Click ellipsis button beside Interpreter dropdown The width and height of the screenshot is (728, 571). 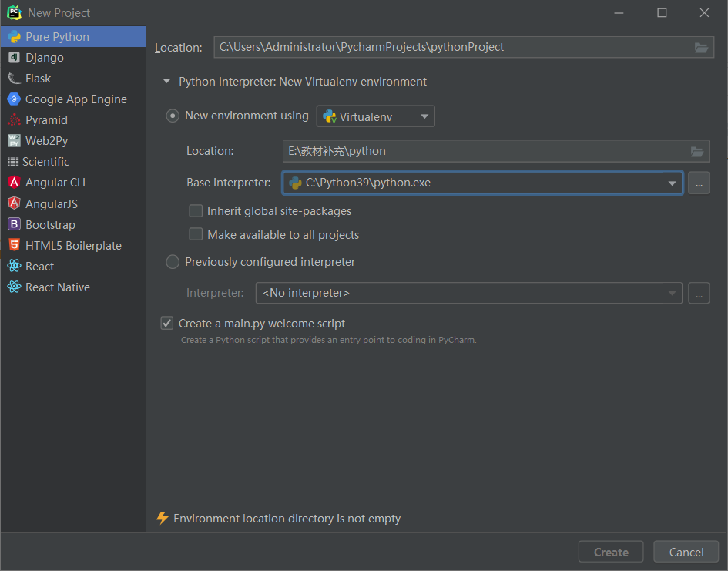(699, 293)
